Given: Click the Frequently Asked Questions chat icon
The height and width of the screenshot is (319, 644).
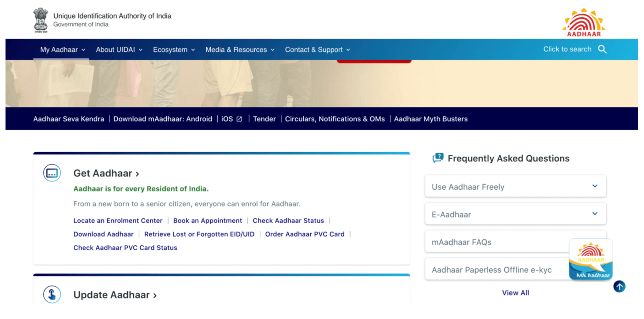Looking at the screenshot, I should (x=438, y=158).
